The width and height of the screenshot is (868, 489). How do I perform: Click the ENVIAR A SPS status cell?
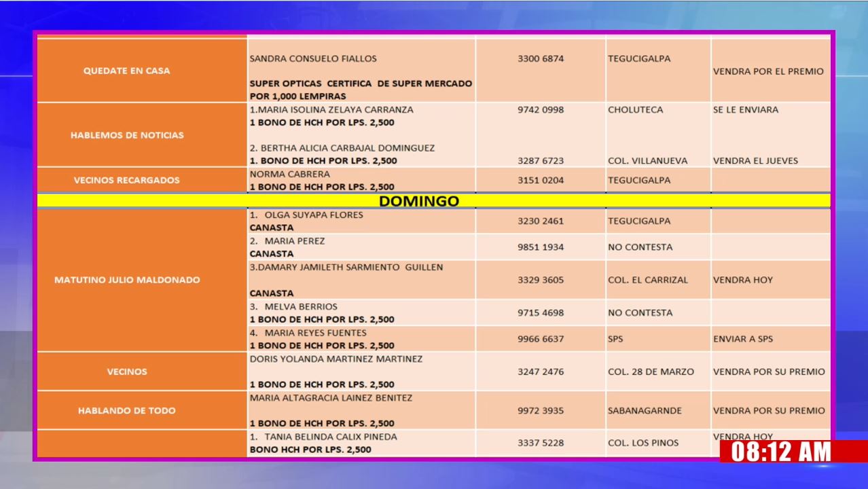pyautogui.click(x=742, y=339)
